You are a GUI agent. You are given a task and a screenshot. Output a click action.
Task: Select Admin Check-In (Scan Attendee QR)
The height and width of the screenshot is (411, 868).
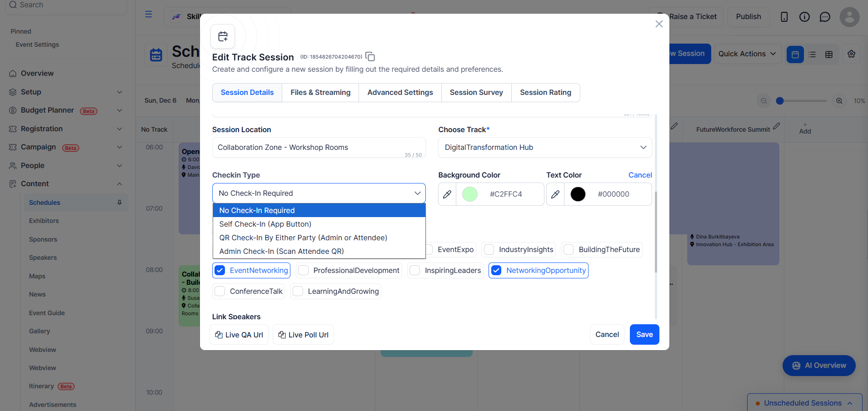tap(319, 252)
